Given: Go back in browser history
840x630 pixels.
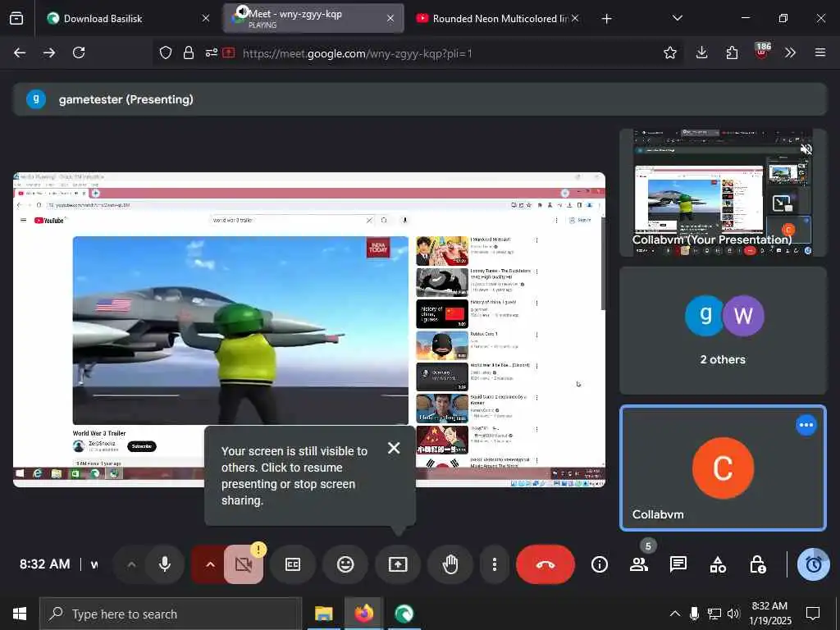Looking at the screenshot, I should [20, 52].
